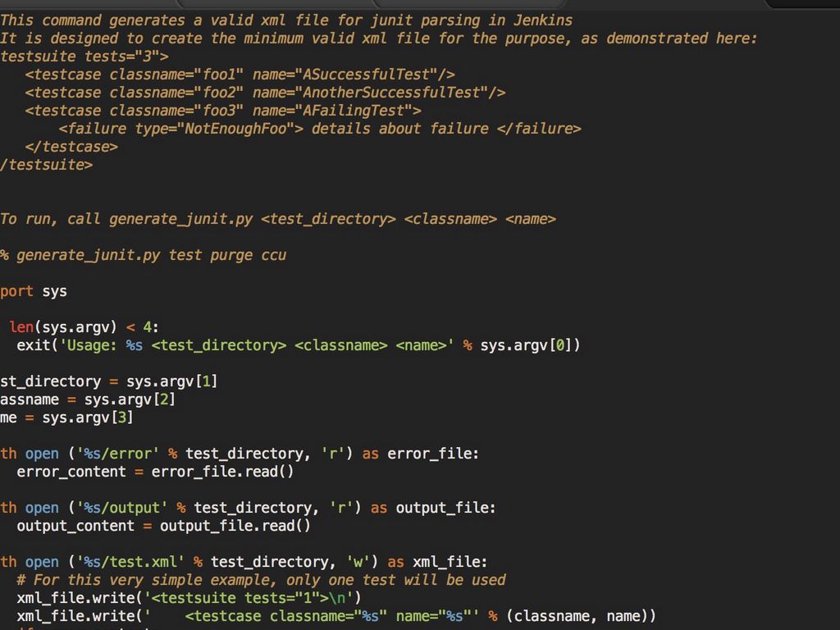Click the closing /testsuite> tag line
840x630 pixels.
[47, 164]
